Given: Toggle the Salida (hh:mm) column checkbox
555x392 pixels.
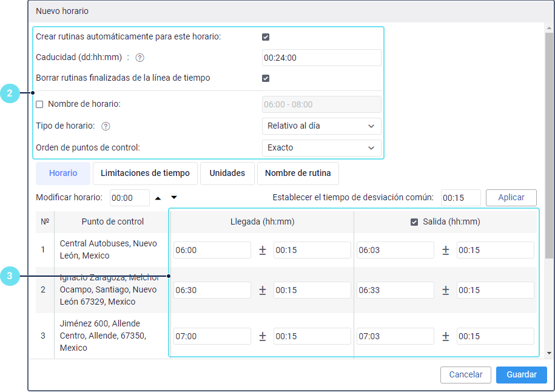Looking at the screenshot, I should pos(415,222).
